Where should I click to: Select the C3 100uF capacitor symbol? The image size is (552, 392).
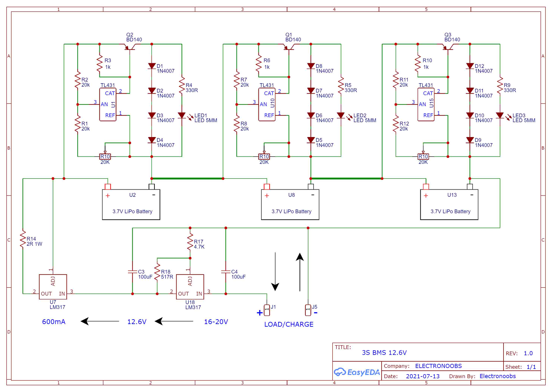pos(132,272)
